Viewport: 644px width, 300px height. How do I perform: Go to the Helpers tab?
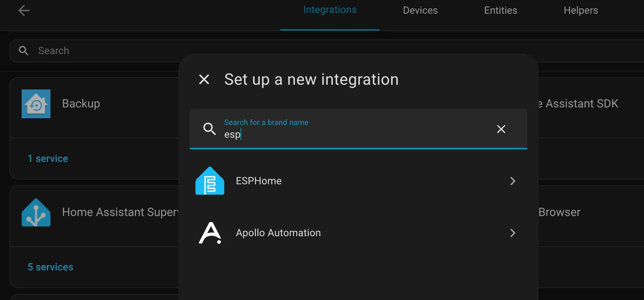coord(581,10)
